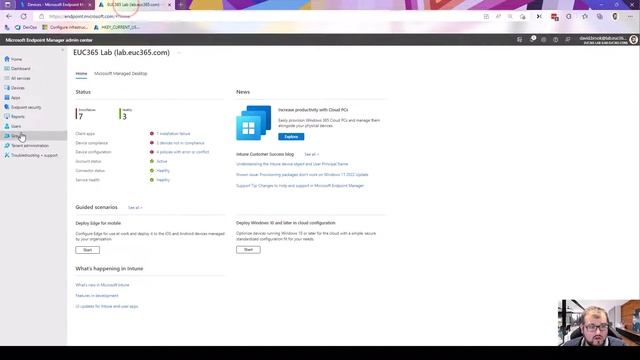Open the browser collections icon

pyautogui.click(x=600, y=16)
